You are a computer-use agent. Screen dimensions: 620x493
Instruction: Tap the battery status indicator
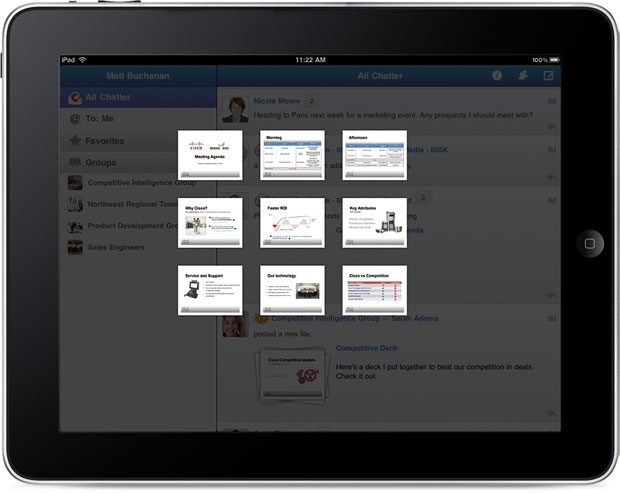point(554,60)
